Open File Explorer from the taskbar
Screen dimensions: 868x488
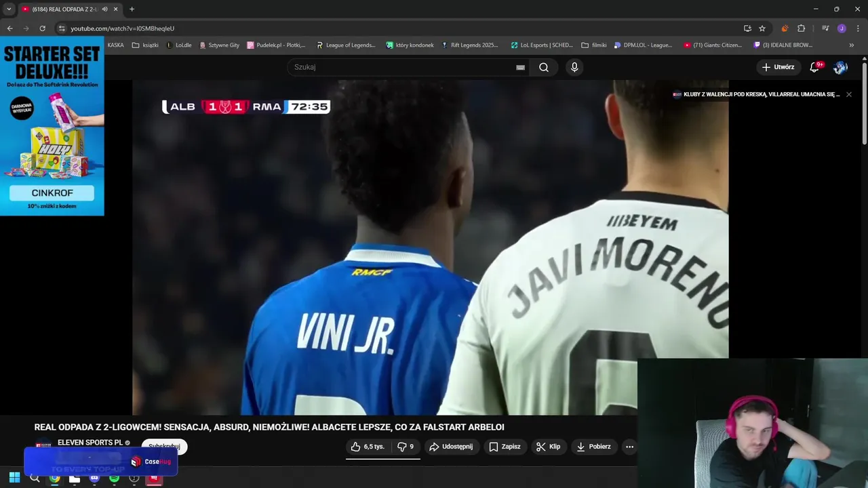click(x=75, y=478)
